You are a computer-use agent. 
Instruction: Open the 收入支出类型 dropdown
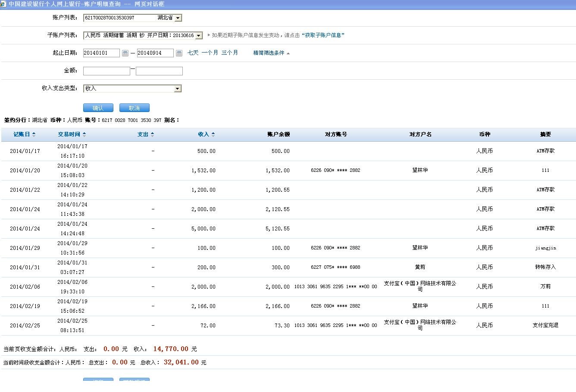(x=177, y=89)
